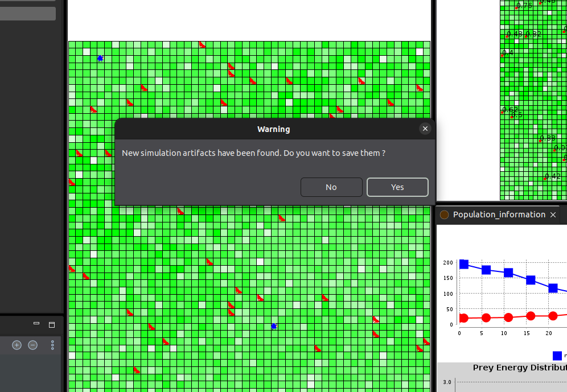Click first blue square point on population chart
Viewport: 567px width, 392px height.
(x=464, y=265)
